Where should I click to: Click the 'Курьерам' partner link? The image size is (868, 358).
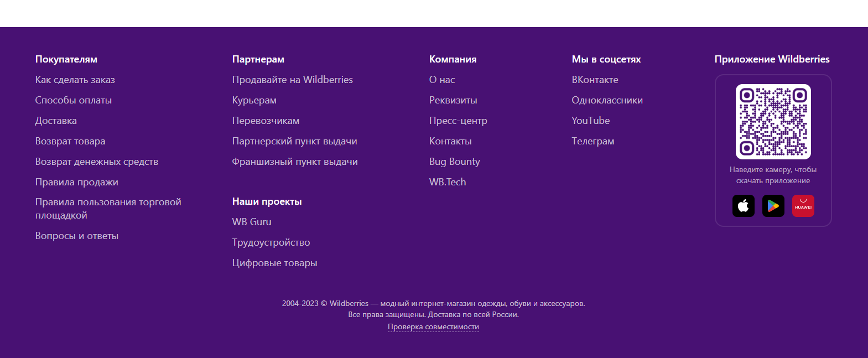[254, 100]
